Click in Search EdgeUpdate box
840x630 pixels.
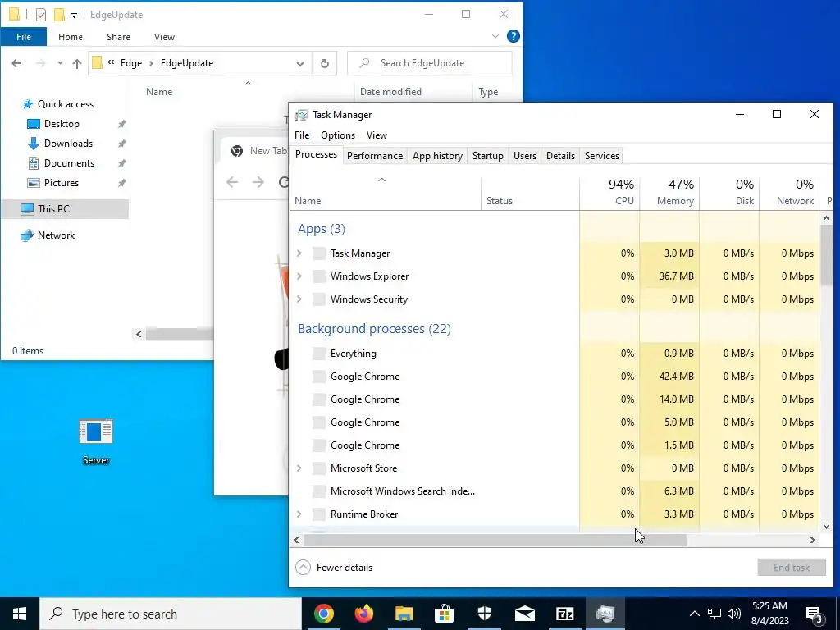pos(430,63)
